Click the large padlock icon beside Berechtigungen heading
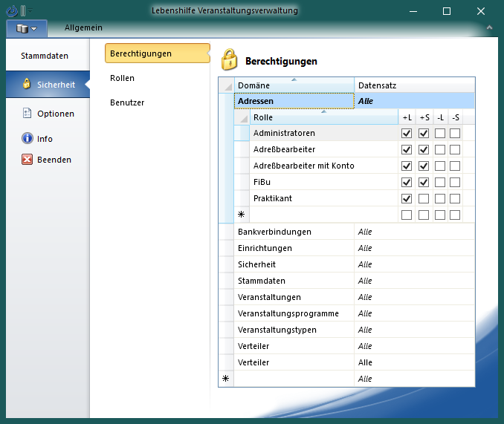Screen dimensions: 504x424 click(229, 59)
